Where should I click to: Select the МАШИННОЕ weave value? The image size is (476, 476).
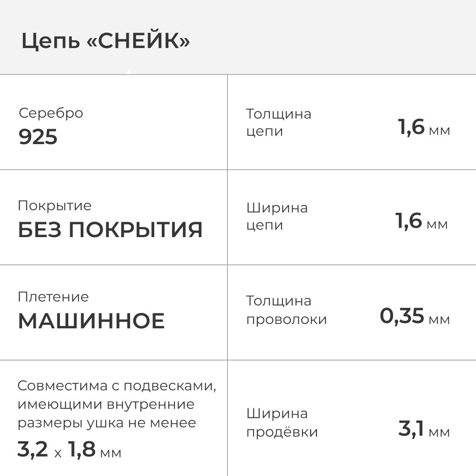[91, 321]
